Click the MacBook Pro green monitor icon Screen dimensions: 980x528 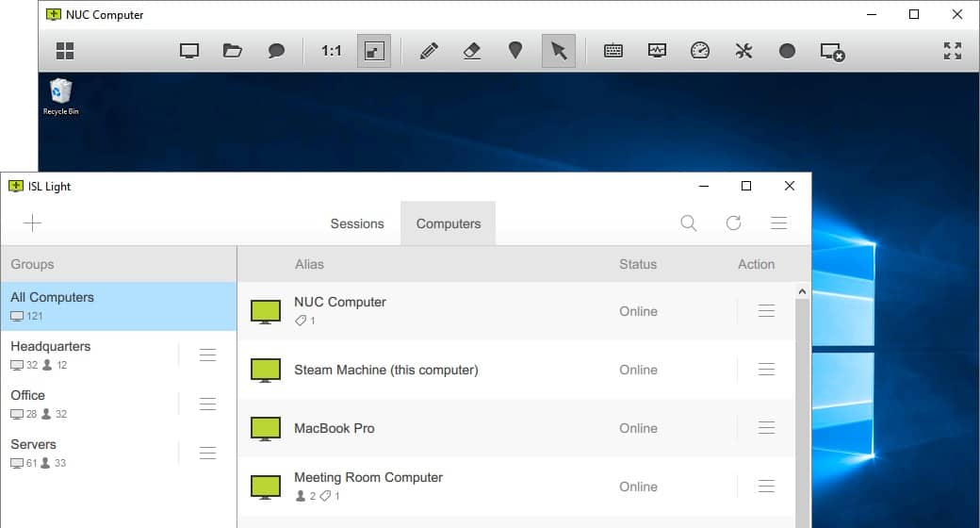(x=266, y=429)
